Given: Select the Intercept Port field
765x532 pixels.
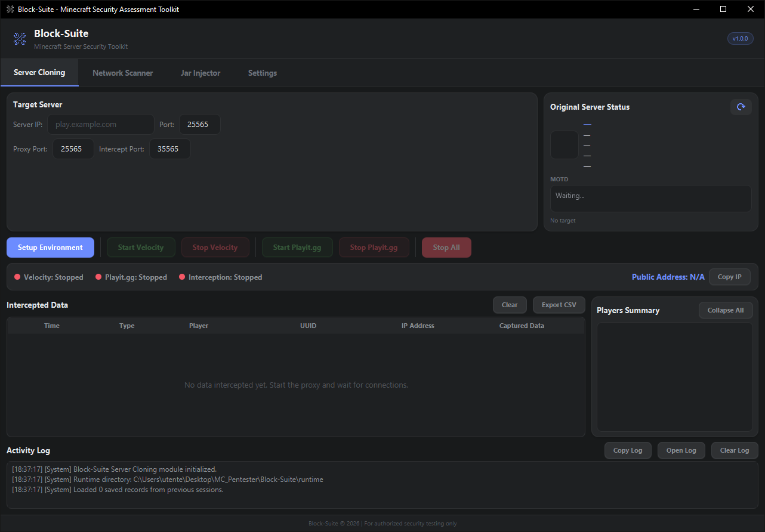Looking at the screenshot, I should tap(169, 149).
